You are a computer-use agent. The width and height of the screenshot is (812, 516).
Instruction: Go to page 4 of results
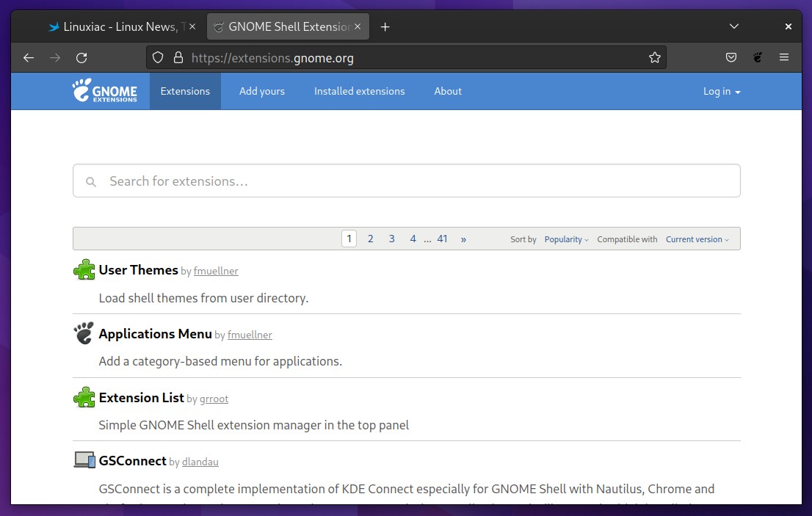click(413, 239)
